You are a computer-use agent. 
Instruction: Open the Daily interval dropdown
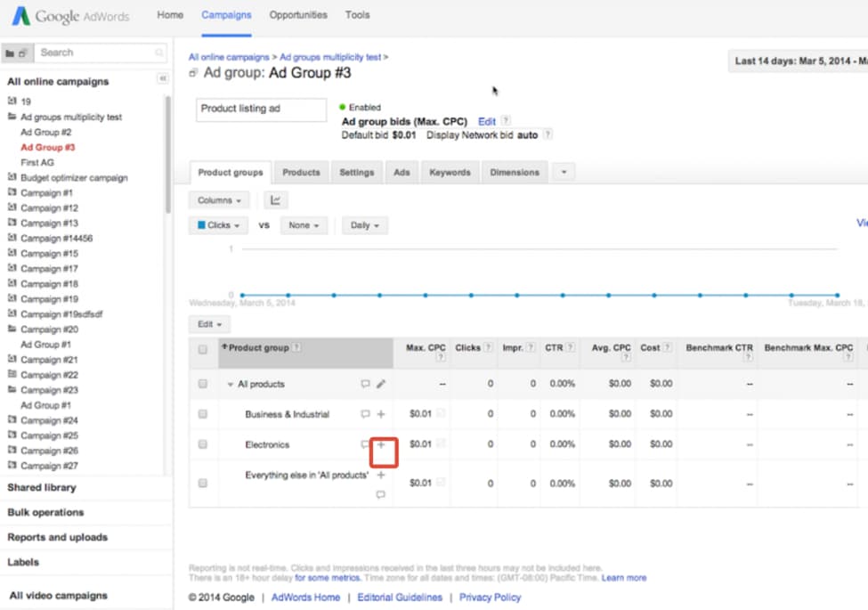[x=364, y=225]
